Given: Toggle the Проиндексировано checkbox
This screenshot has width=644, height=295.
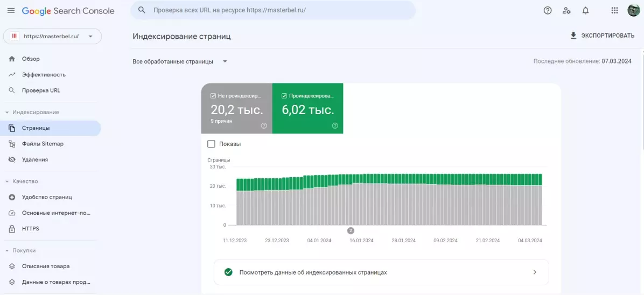Looking at the screenshot, I should (x=284, y=96).
